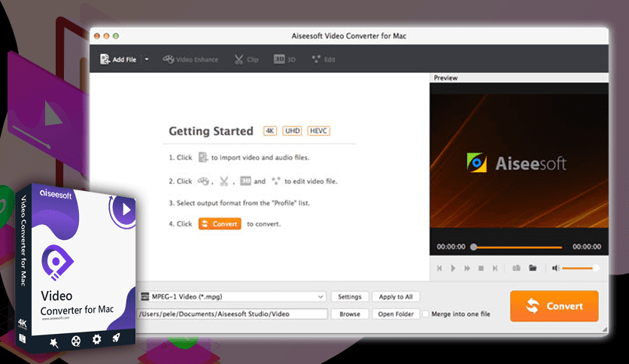Click the preview playback progress slider
This screenshot has height=364, width=629.
tap(518, 247)
